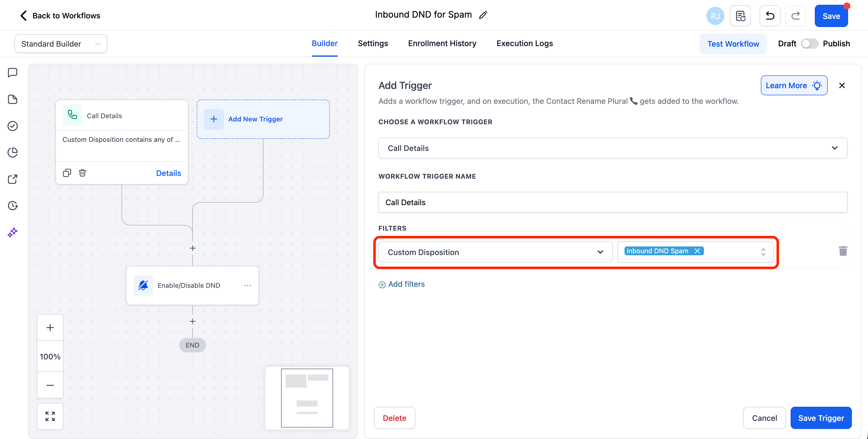
Task: Click the checkmark/goals icon in sidebar
Action: (12, 126)
